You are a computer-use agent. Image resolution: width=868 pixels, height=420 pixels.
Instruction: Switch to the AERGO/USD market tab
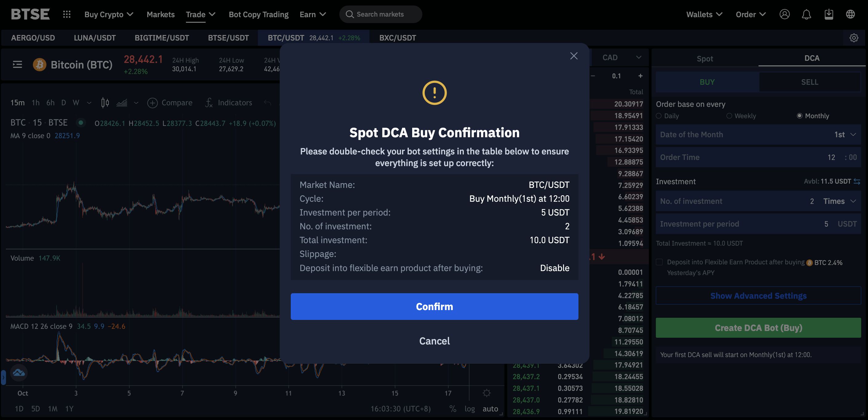(33, 38)
